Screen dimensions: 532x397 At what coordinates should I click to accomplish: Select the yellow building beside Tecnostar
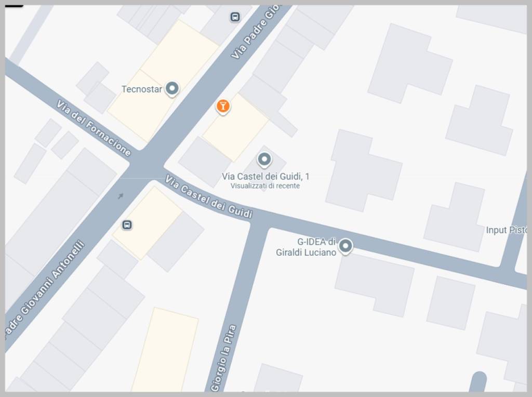(163, 81)
